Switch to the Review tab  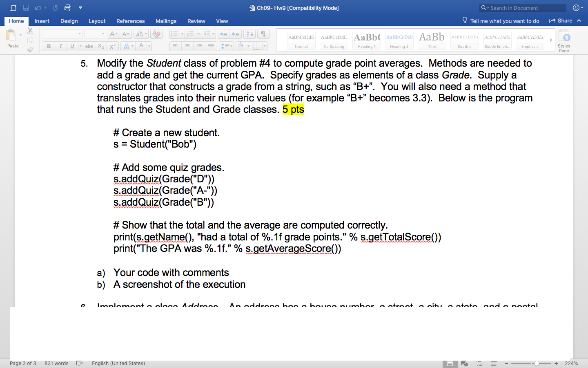click(196, 21)
